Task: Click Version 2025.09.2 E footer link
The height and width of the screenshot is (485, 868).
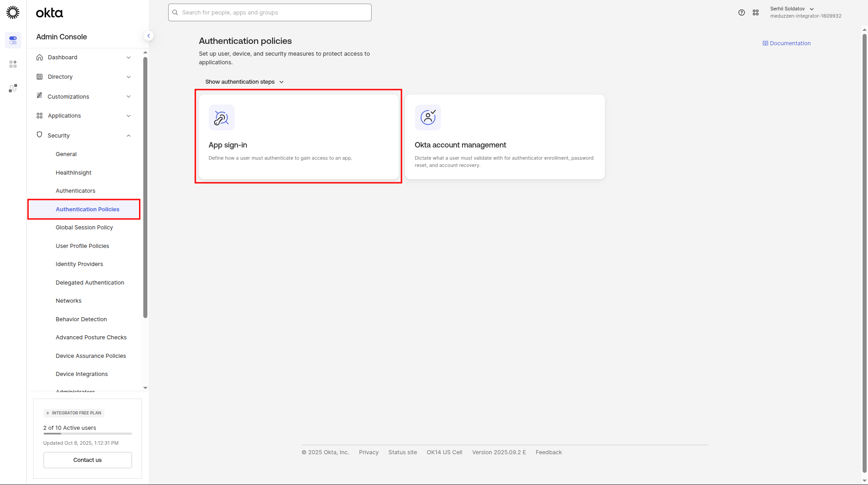Action: point(499,452)
